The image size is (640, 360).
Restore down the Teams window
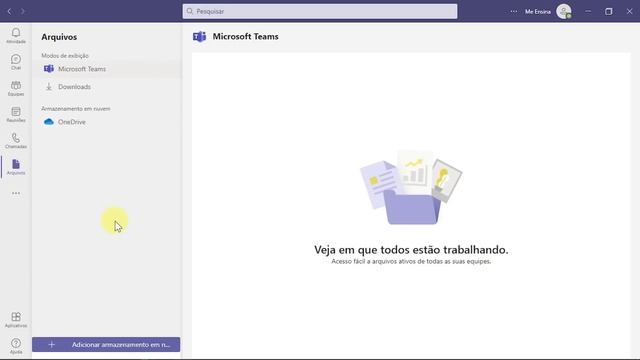(x=609, y=11)
